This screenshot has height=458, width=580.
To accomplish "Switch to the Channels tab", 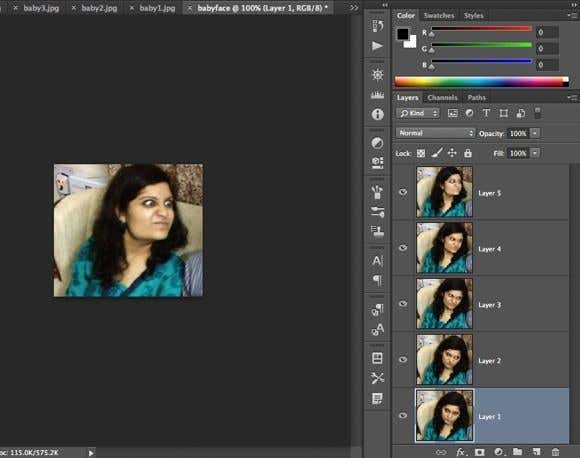I will 442,98.
